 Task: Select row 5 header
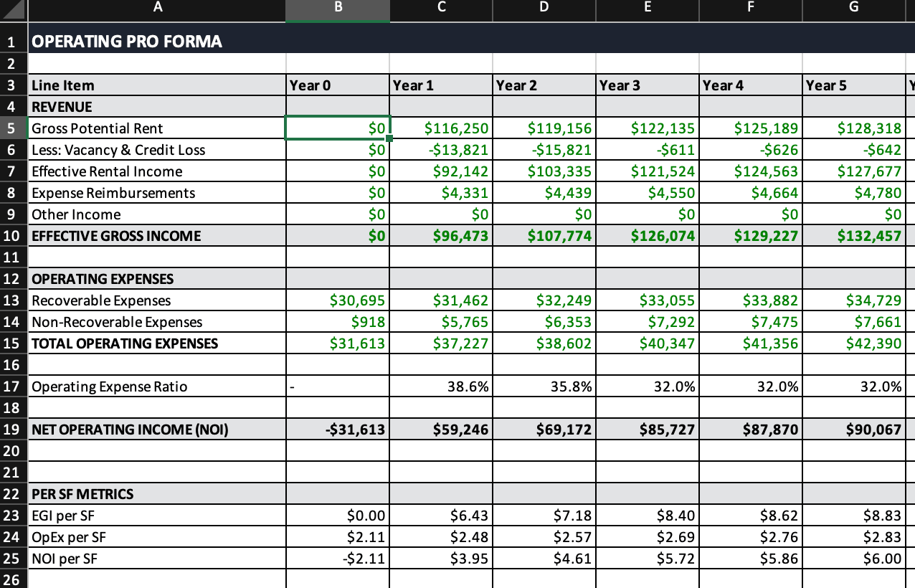click(14, 128)
